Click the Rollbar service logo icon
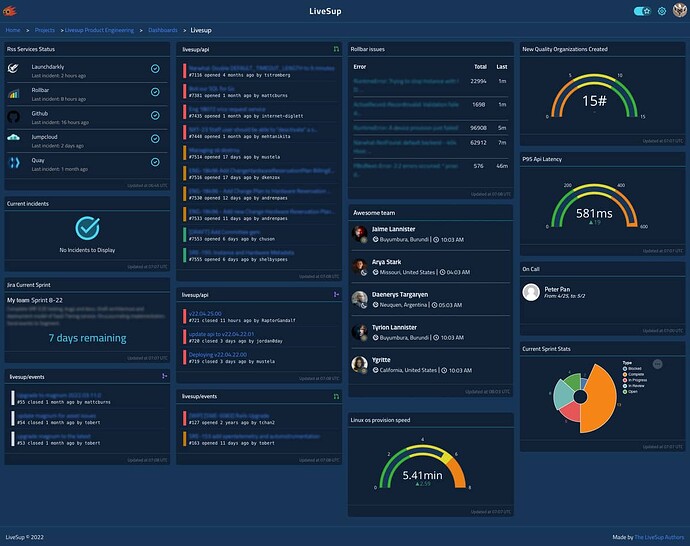 tap(14, 94)
